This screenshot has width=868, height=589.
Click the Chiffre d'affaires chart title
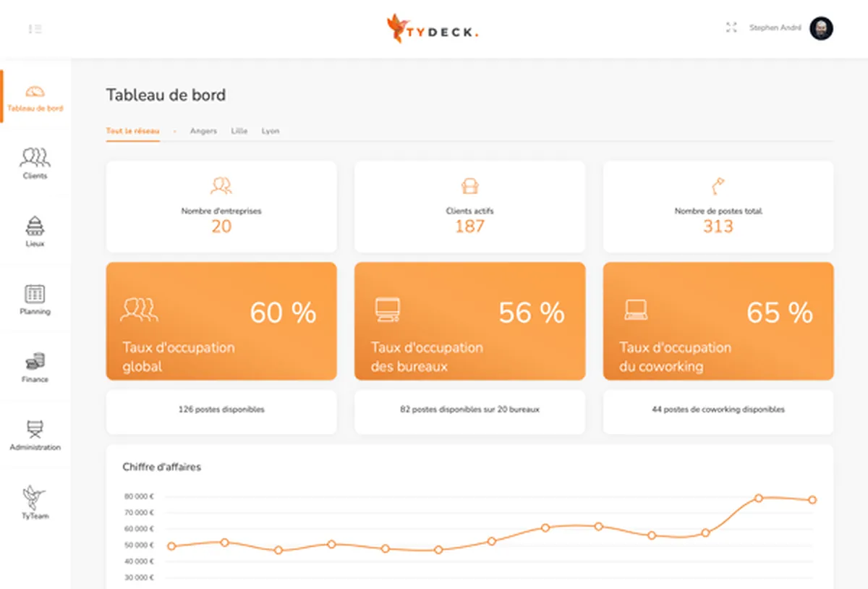pyautogui.click(x=162, y=467)
